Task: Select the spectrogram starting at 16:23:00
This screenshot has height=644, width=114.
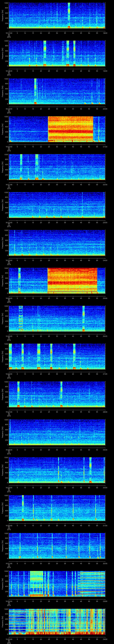Action: tap(57, 243)
